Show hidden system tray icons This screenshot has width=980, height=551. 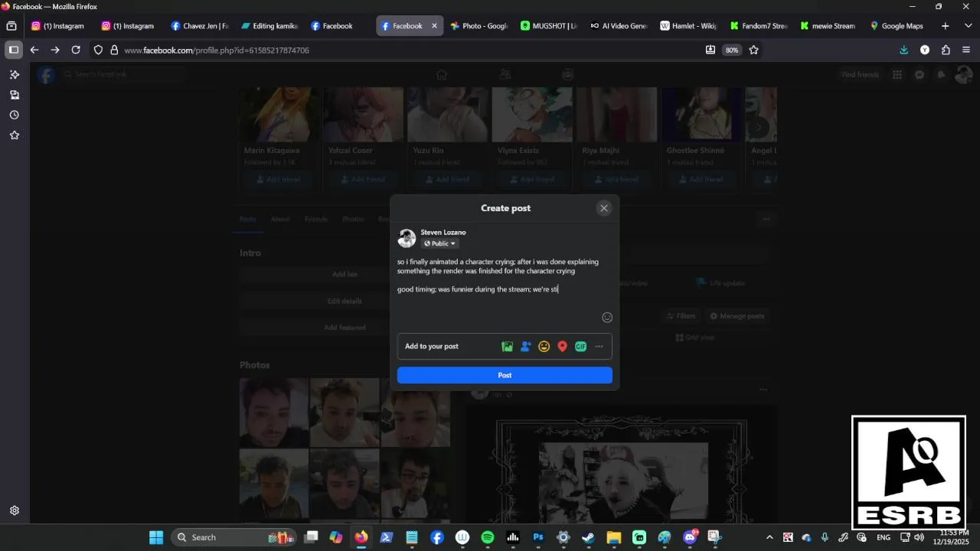(769, 537)
